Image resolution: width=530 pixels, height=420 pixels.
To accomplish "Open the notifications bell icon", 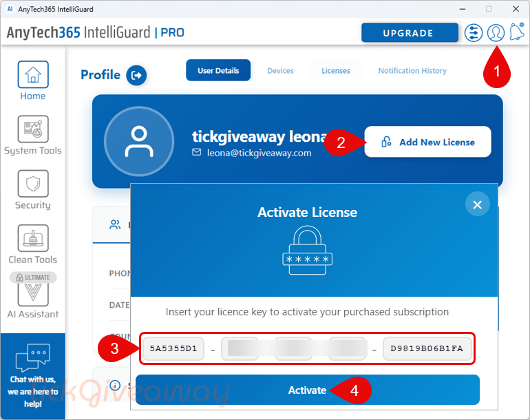I will 517,32.
